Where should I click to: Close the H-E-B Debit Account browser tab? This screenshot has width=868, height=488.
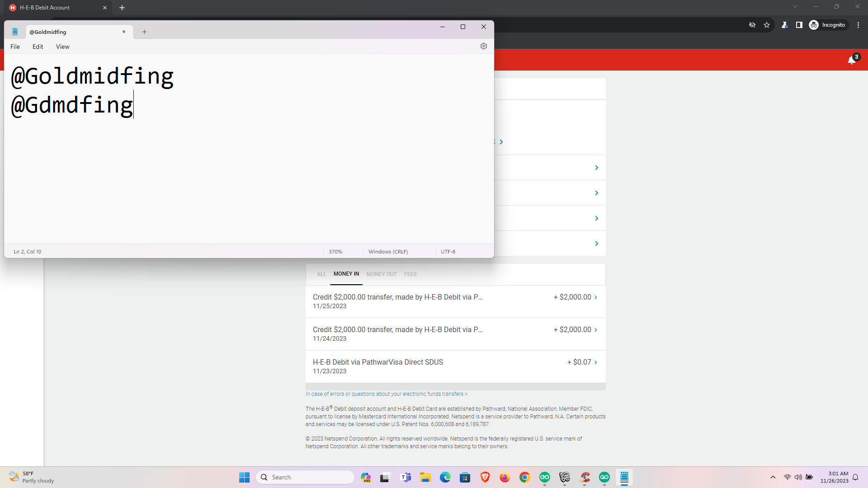coord(105,8)
